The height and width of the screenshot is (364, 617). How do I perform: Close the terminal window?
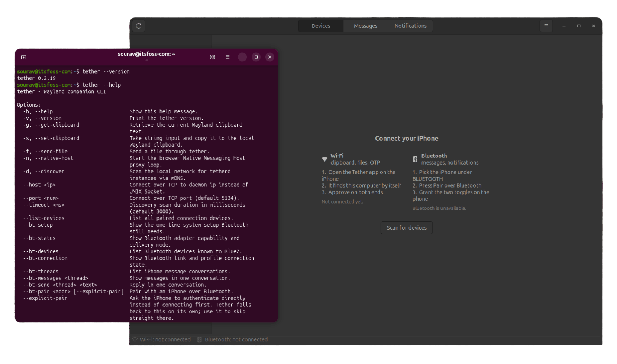270,57
